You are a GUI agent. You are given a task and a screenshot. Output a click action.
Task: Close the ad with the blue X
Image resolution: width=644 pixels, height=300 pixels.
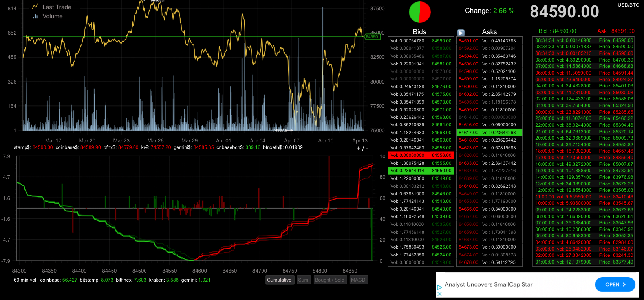439,294
